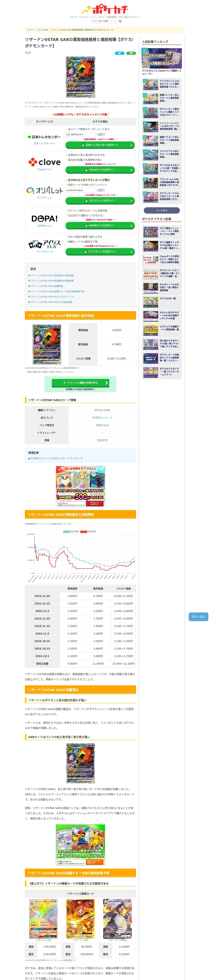Click the ポケカチ site logo
Screen dimensions: 210x980
coord(105,9)
